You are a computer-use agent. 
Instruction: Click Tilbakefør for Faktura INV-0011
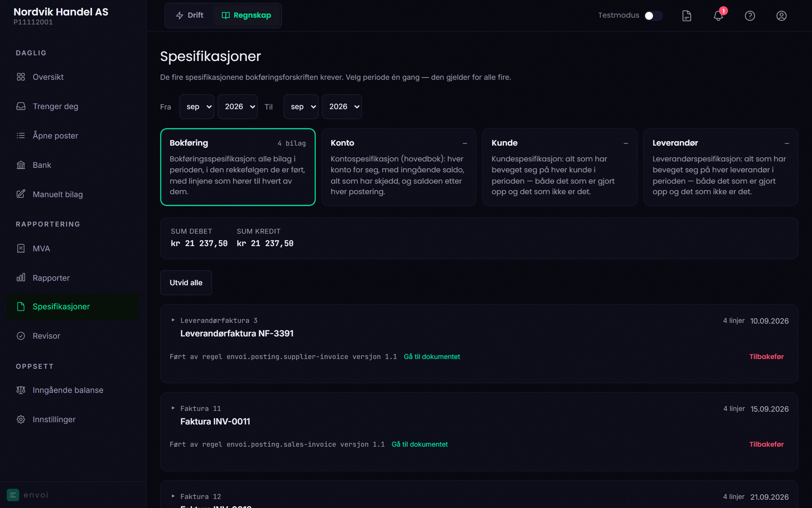point(767,444)
